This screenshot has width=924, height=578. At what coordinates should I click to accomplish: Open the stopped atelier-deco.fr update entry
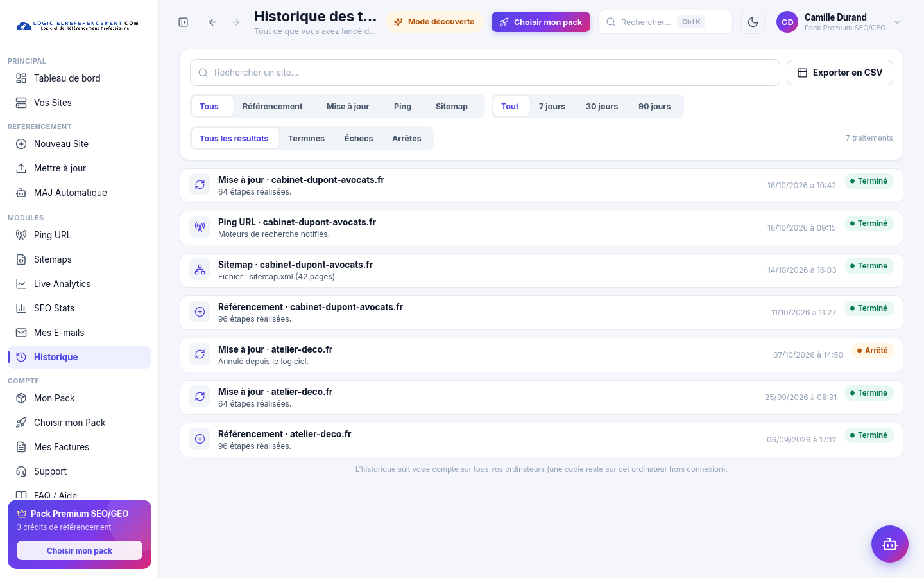pos(542,355)
